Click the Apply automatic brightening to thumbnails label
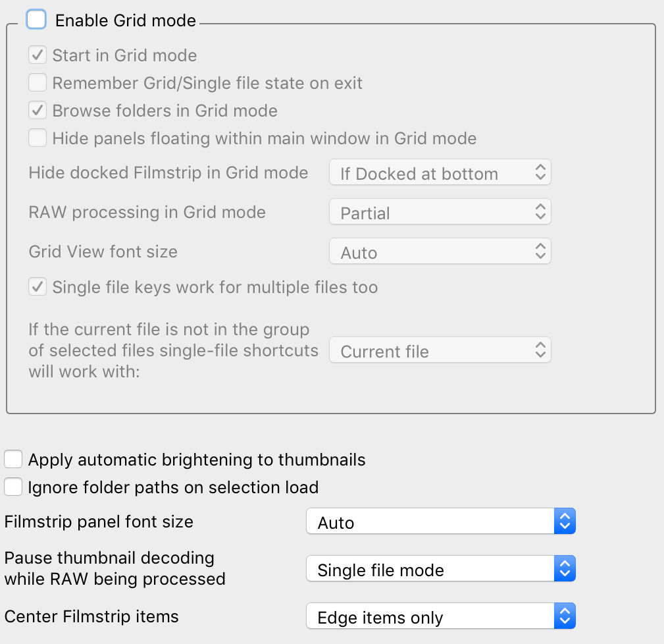 197,460
